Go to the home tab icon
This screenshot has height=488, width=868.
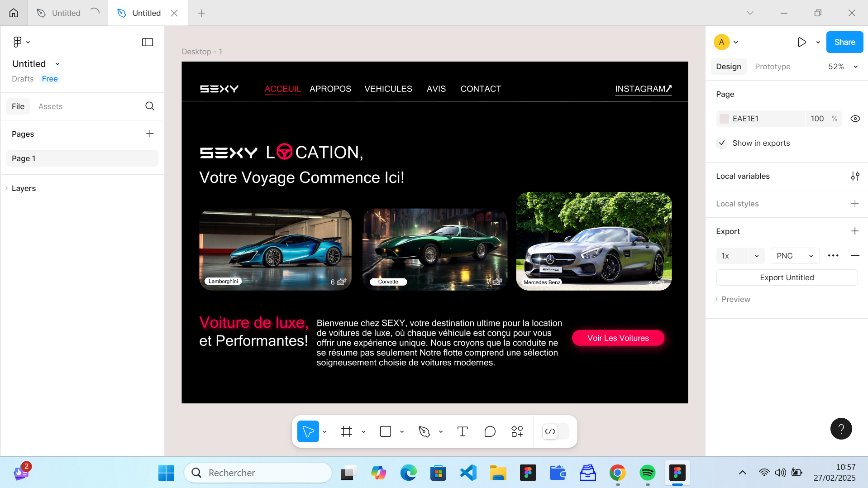[14, 13]
